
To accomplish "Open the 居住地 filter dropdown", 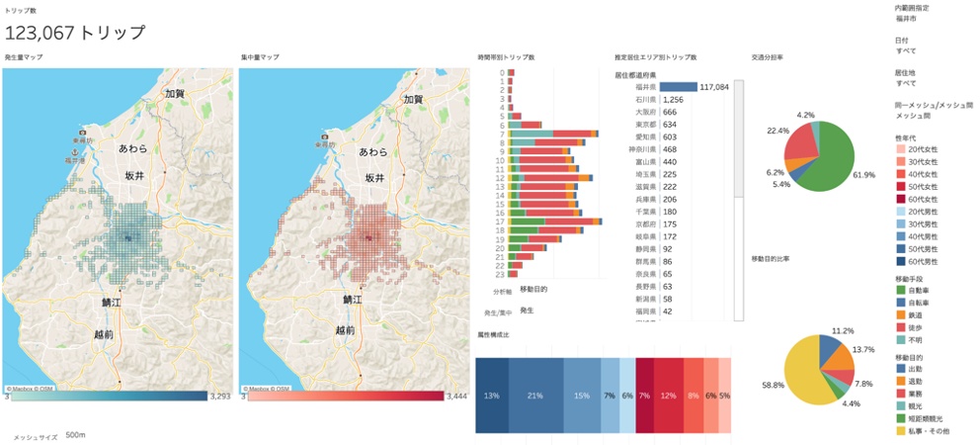I will 905,83.
